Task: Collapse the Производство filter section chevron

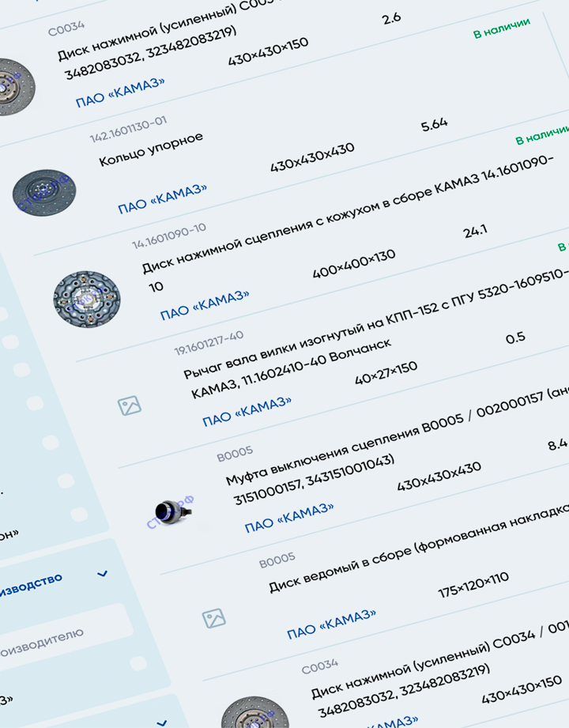Action: 102,574
